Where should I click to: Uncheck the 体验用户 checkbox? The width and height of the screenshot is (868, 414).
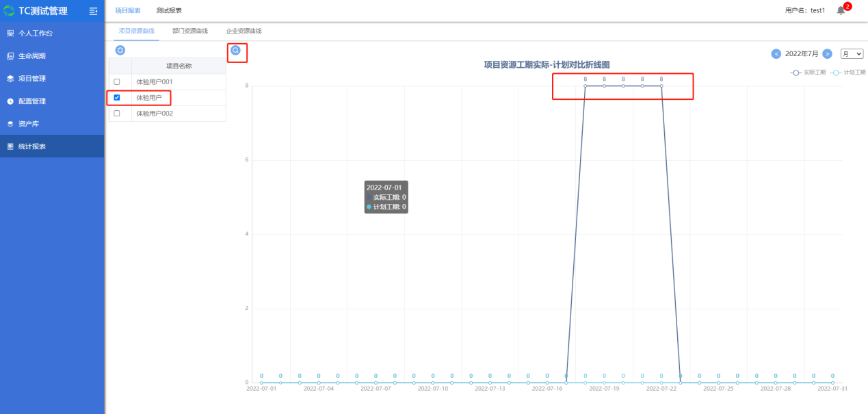pyautogui.click(x=116, y=98)
